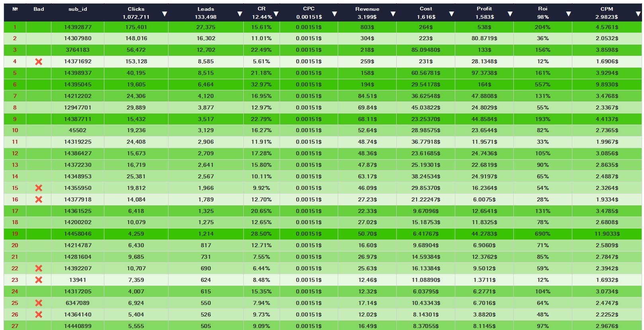Viewport: 644px width, 330px height.
Task: Click the red X beside sub_id 6347089
Action: [39, 303]
